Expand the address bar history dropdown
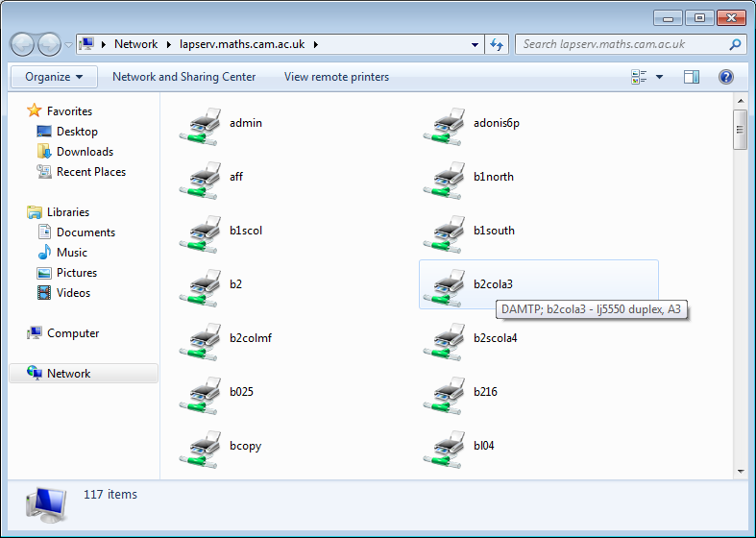756x538 pixels. point(476,44)
